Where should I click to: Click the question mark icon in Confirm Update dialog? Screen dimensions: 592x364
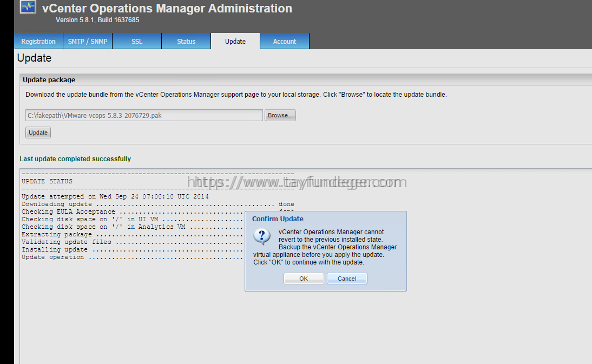pos(262,237)
